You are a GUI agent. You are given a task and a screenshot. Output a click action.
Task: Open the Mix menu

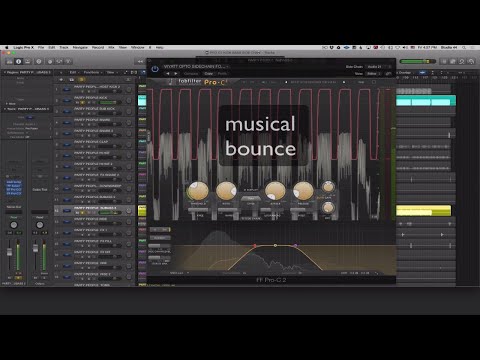[111, 48]
